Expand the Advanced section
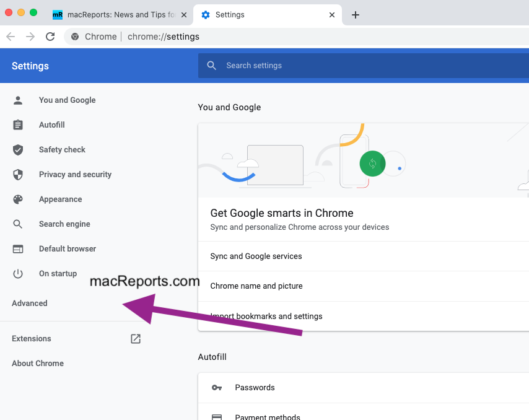 click(x=30, y=304)
